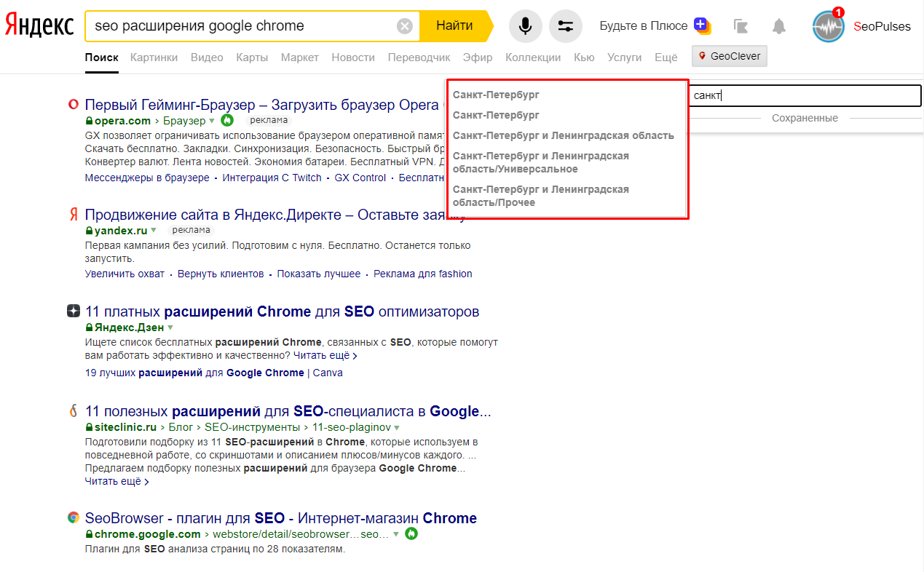924x572 pixels.
Task: Click the Yandex Plus icon
Action: point(702,26)
